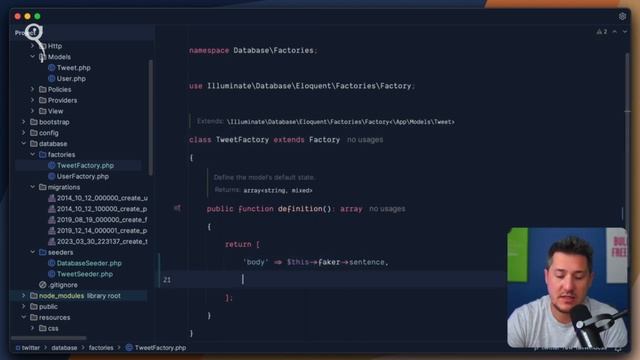Click the TweetFactory.php class icon in tree
Screen dimensions: 640x360
coord(51,165)
